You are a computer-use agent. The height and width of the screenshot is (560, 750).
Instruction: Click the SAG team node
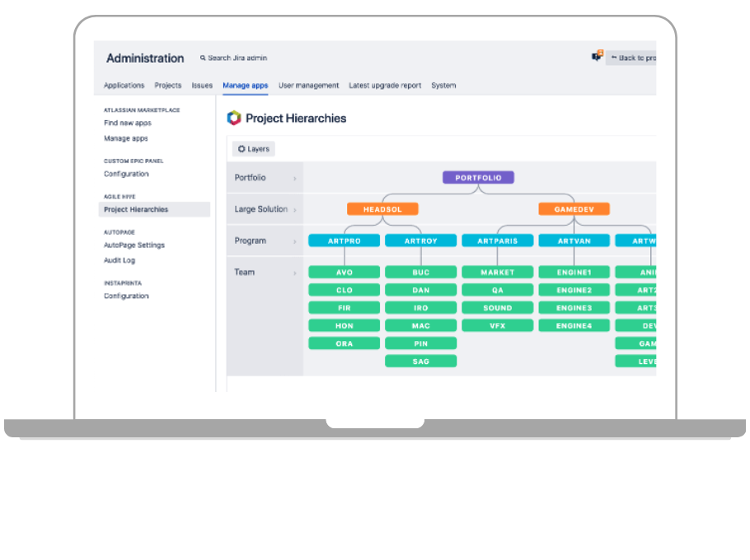click(421, 362)
